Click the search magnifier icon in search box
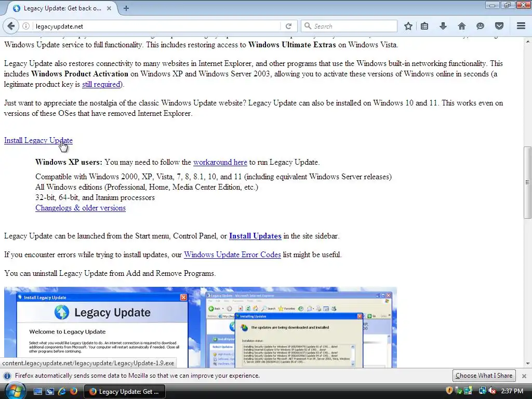Screen dimensions: 532x399 point(308,26)
